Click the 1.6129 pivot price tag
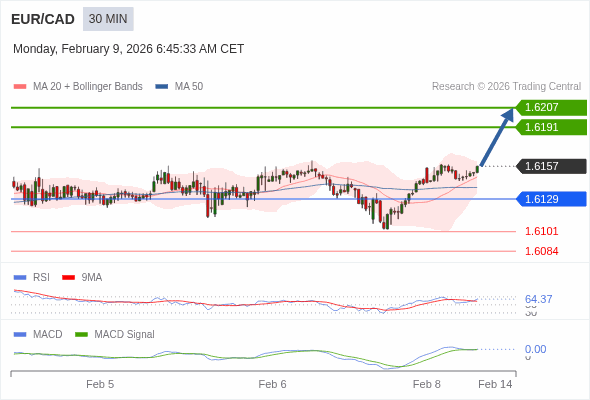Image resolution: width=590 pixels, height=400 pixels. coord(551,199)
